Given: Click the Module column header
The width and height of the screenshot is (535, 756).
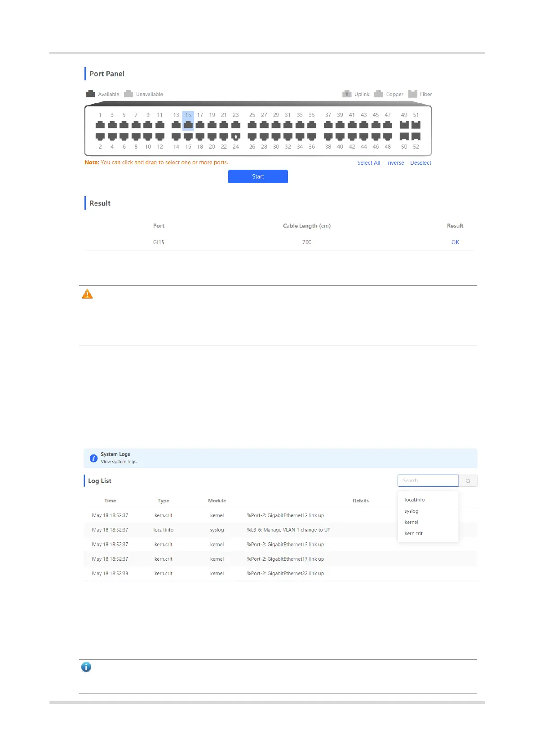Looking at the screenshot, I should coord(217,501).
